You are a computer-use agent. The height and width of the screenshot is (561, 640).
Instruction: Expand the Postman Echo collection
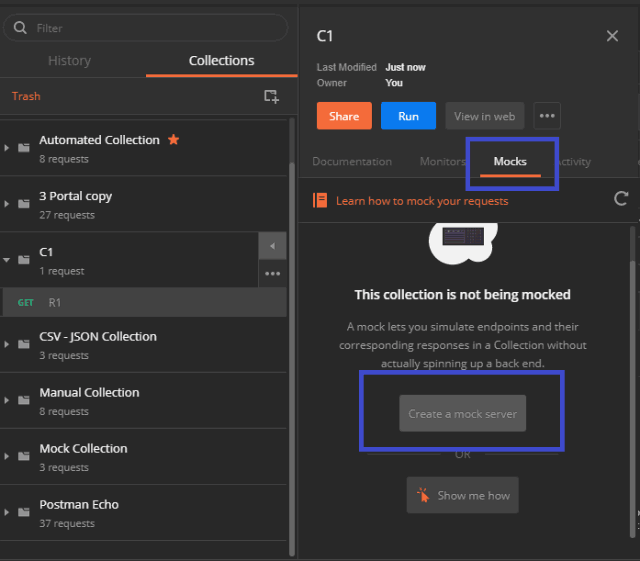click(x=7, y=512)
